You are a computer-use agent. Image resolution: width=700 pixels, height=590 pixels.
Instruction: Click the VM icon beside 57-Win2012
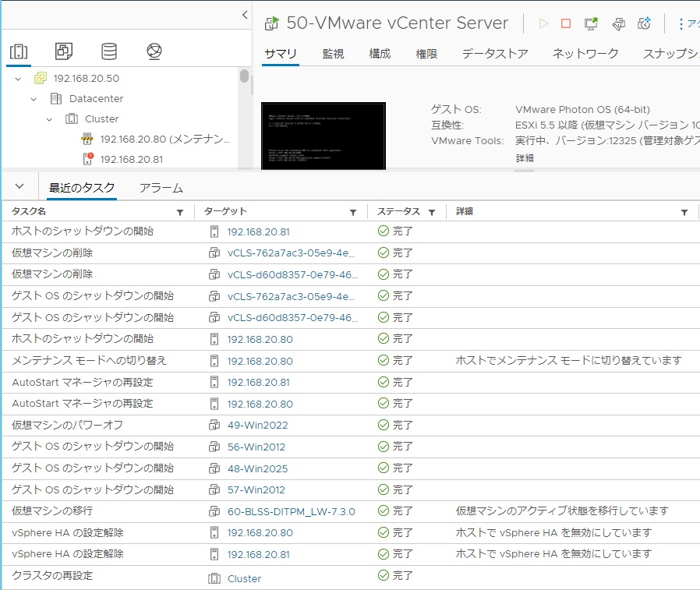pos(214,489)
